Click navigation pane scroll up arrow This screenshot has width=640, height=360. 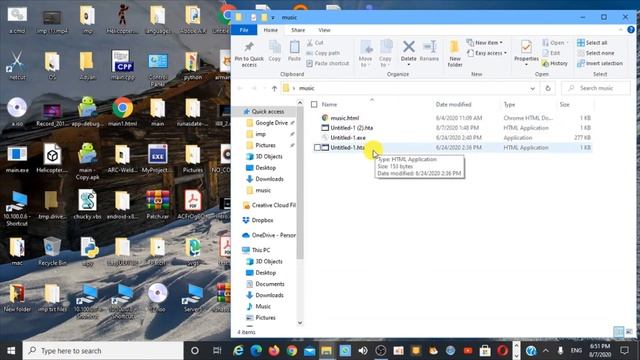point(300,102)
